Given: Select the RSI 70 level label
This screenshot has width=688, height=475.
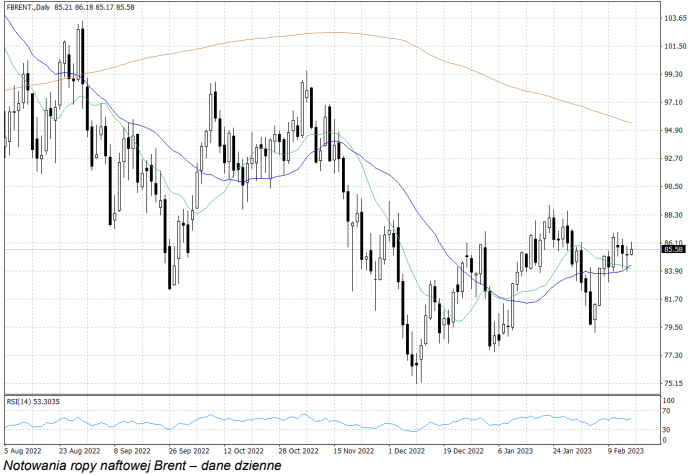Looking at the screenshot, I should (x=639, y=411).
